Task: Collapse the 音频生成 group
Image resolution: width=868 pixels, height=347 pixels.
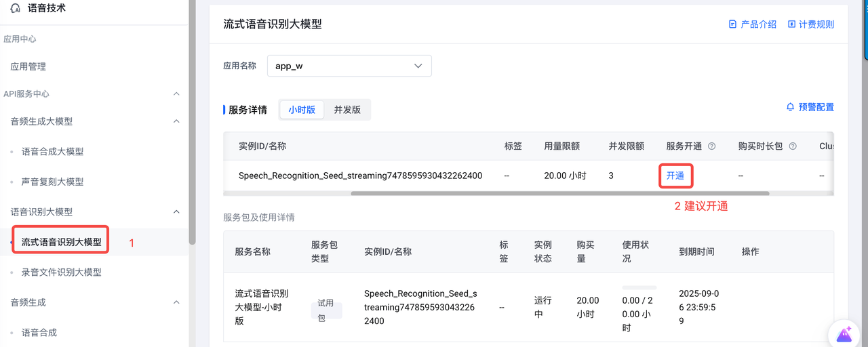Action: click(176, 302)
